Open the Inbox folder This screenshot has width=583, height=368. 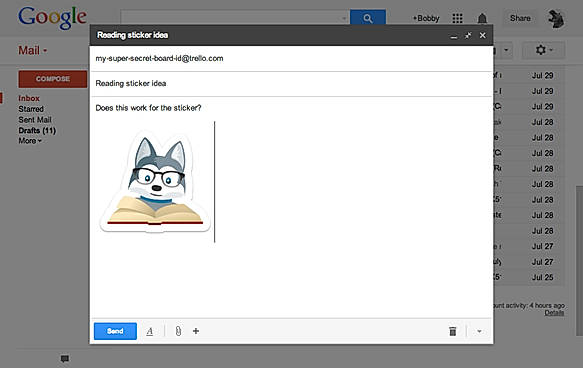[29, 99]
